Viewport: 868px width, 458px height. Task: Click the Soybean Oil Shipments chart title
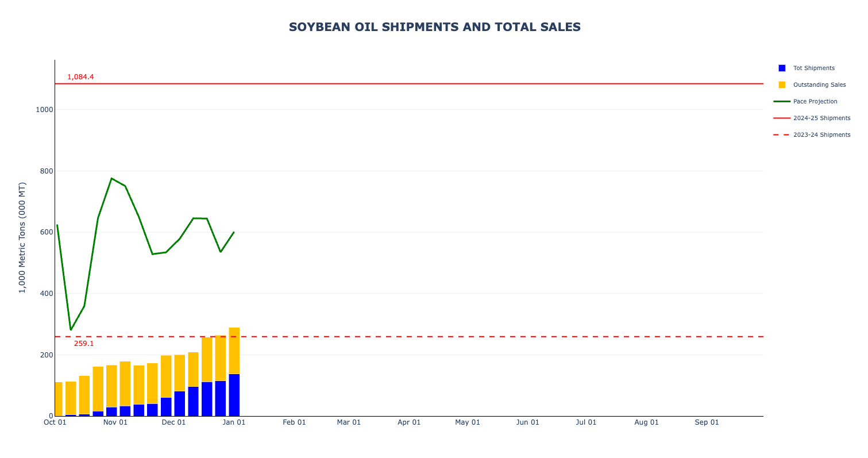pyautogui.click(x=434, y=27)
